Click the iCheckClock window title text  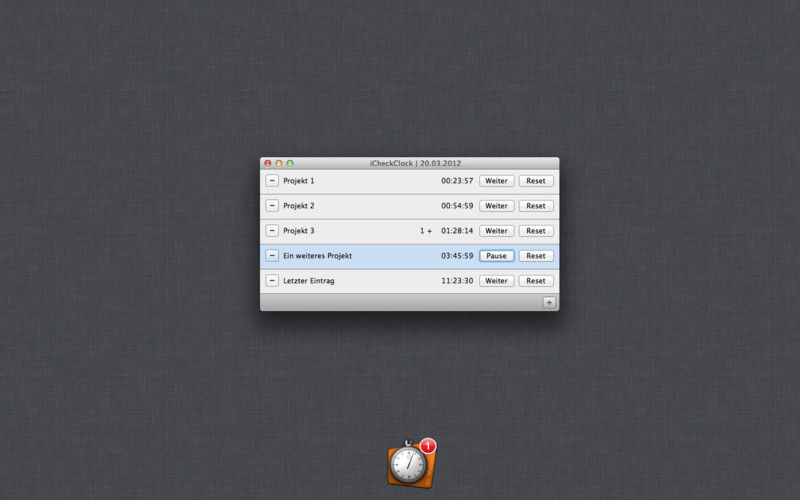pyautogui.click(x=415, y=163)
